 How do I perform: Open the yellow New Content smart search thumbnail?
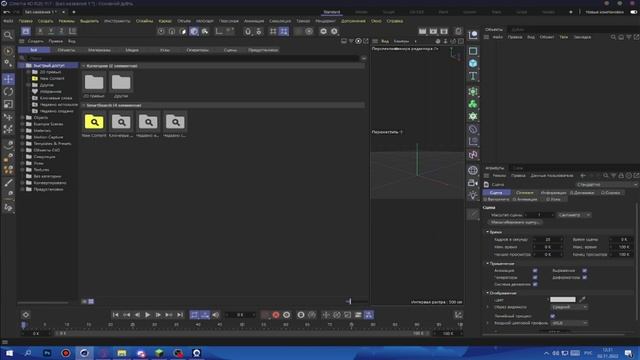[94, 122]
